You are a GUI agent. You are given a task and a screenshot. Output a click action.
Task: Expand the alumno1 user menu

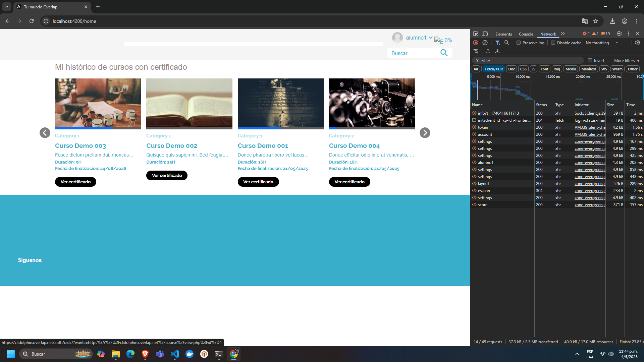coord(419,38)
